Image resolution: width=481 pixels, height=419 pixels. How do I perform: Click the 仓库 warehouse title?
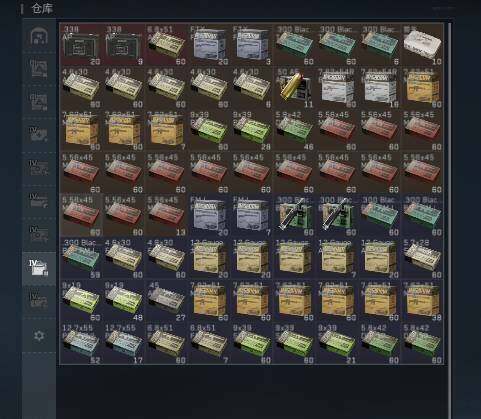coord(42,9)
